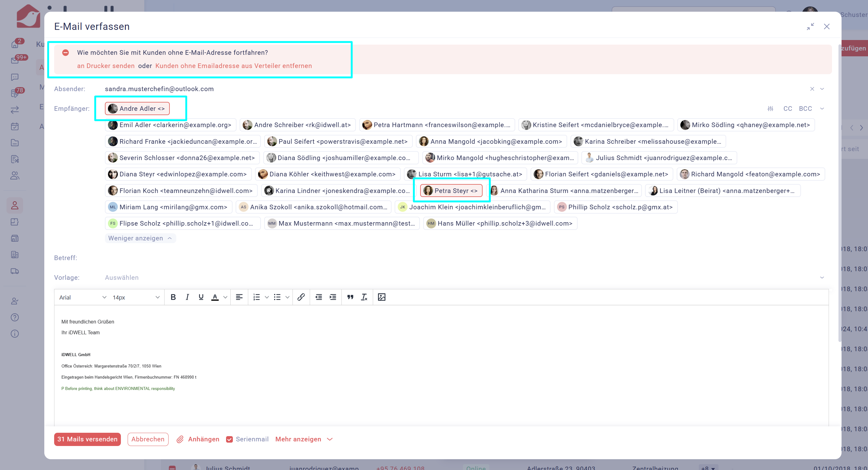868x470 pixels.
Task: Insert a hyperlink with the link icon
Action: [301, 297]
